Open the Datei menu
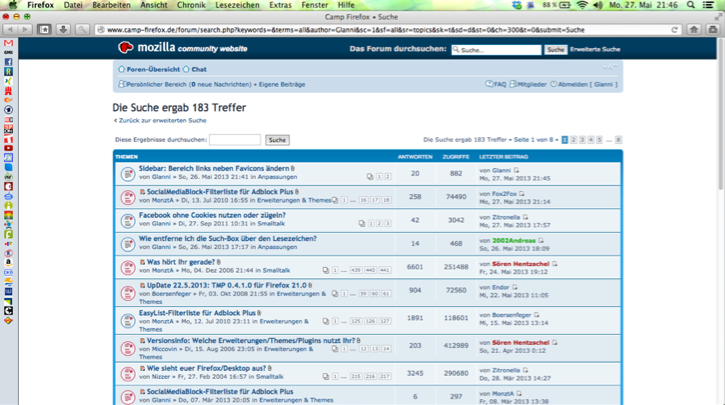 point(73,5)
